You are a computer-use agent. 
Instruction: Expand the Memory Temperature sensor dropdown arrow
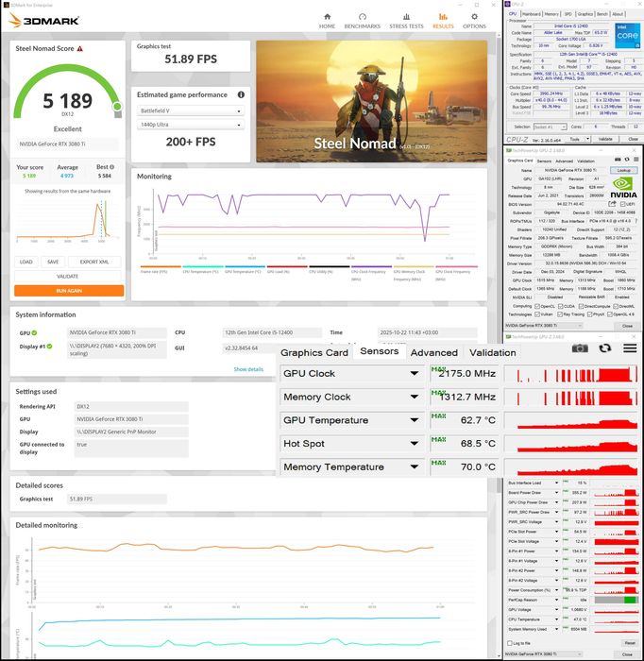click(415, 467)
